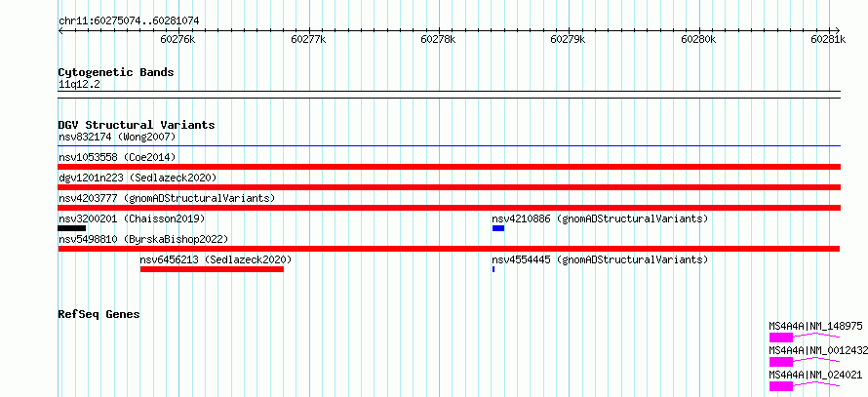Click the left arrow end of the ruler
This screenshot has height=397, width=868.
60,30
